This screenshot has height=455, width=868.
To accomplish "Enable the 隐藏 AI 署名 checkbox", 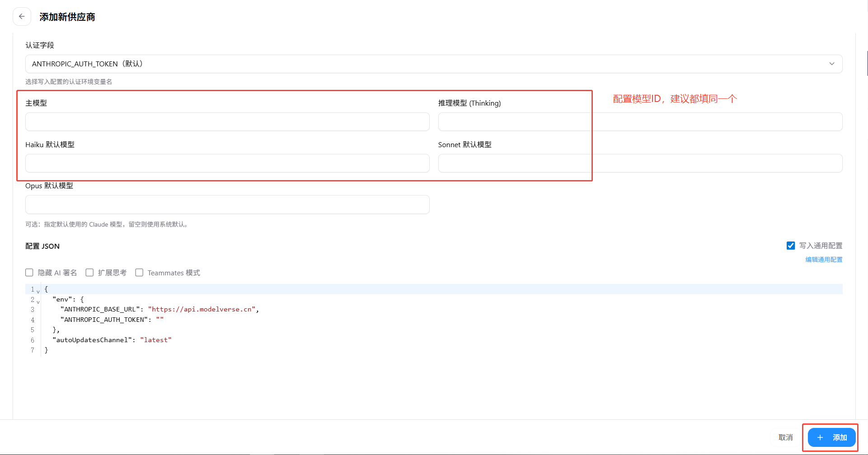I will coord(29,273).
